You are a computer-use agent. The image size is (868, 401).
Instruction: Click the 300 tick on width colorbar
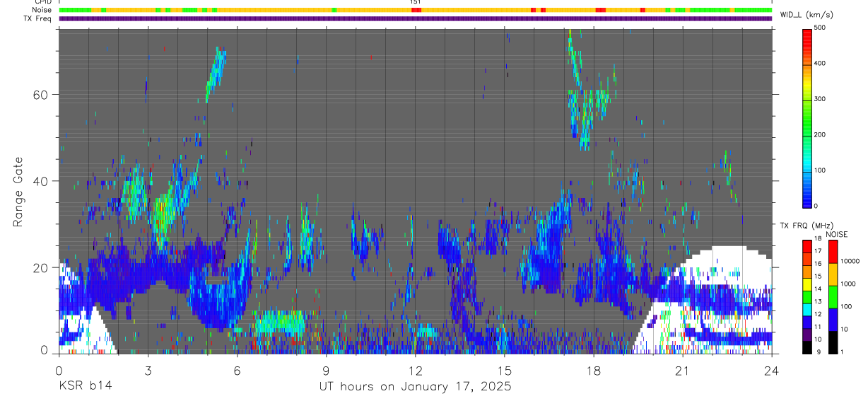pyautogui.click(x=820, y=99)
